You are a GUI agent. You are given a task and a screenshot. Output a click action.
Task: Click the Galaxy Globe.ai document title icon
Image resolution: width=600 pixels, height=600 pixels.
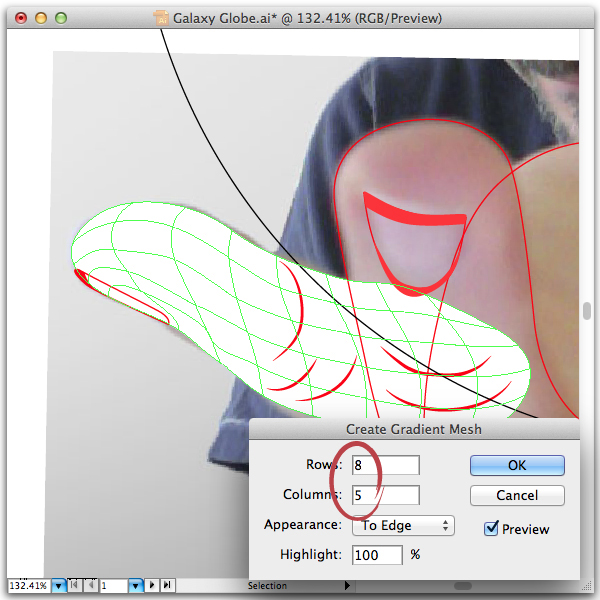pos(161,18)
